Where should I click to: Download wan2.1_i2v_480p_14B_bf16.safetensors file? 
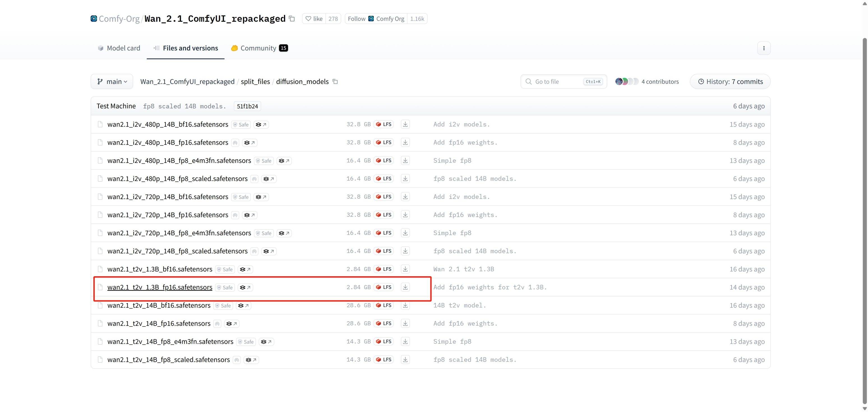(x=405, y=125)
